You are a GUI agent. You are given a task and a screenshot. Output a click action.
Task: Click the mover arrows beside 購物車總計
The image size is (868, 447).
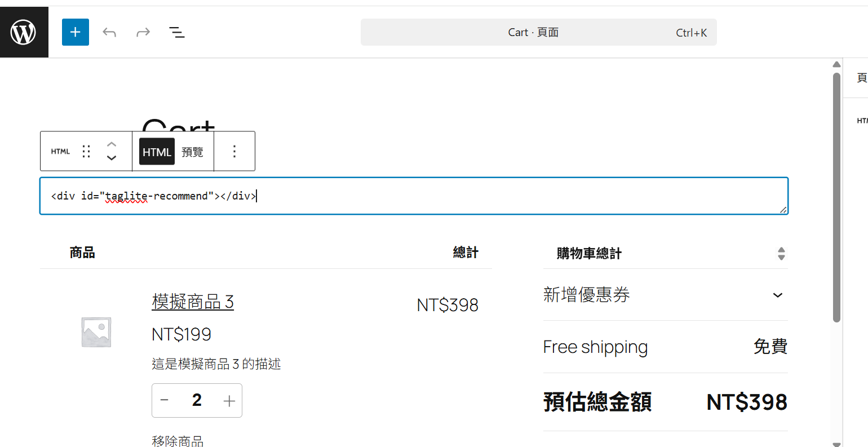pyautogui.click(x=782, y=254)
